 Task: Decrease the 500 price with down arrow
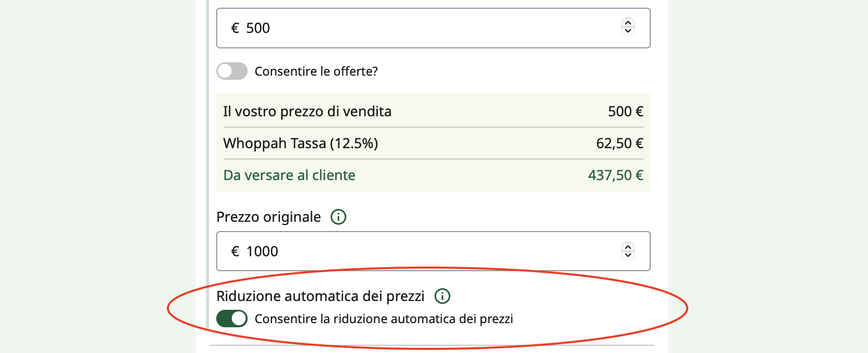coord(628,30)
